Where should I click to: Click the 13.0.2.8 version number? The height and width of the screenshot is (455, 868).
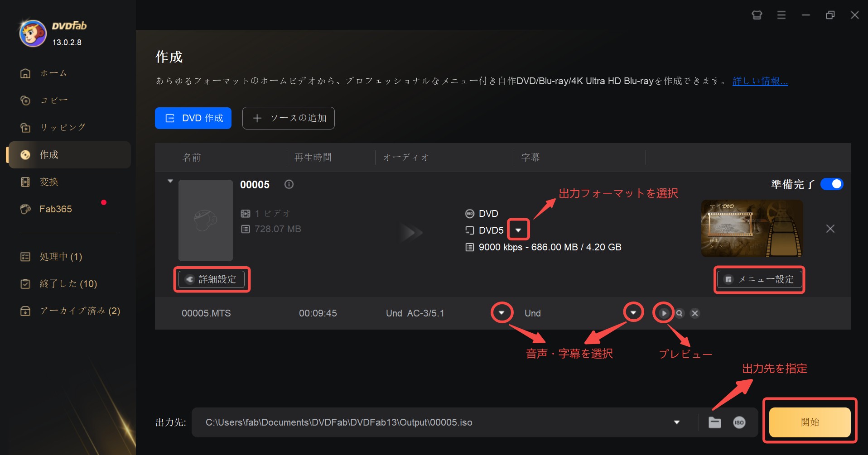pos(67,43)
